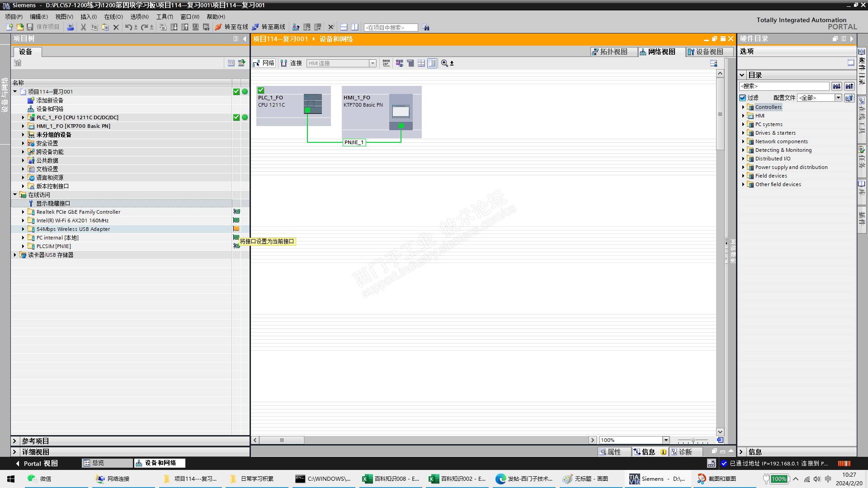
Task: Click the Download to device icon
Action: [x=174, y=27]
